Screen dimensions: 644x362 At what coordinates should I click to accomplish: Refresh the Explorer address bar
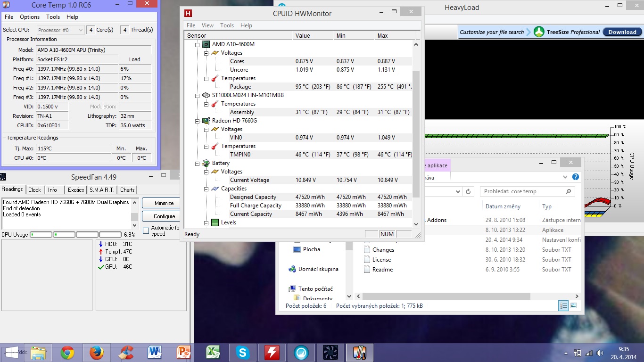[468, 191]
